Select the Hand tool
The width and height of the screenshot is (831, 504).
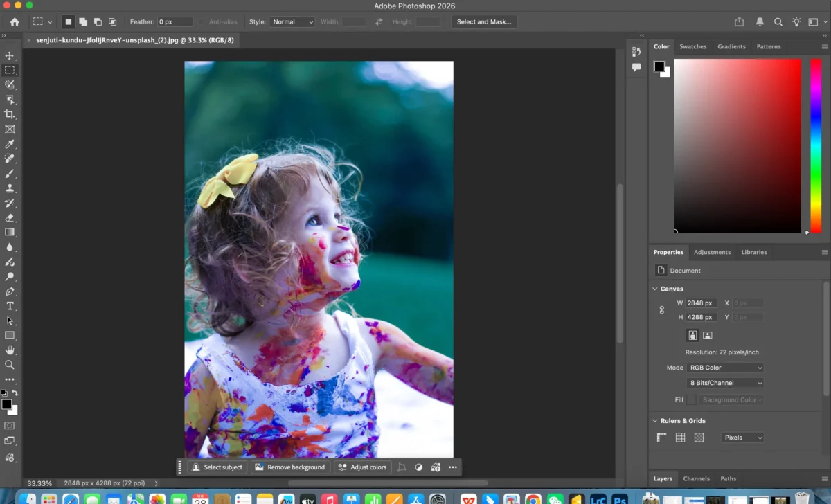tap(10, 350)
